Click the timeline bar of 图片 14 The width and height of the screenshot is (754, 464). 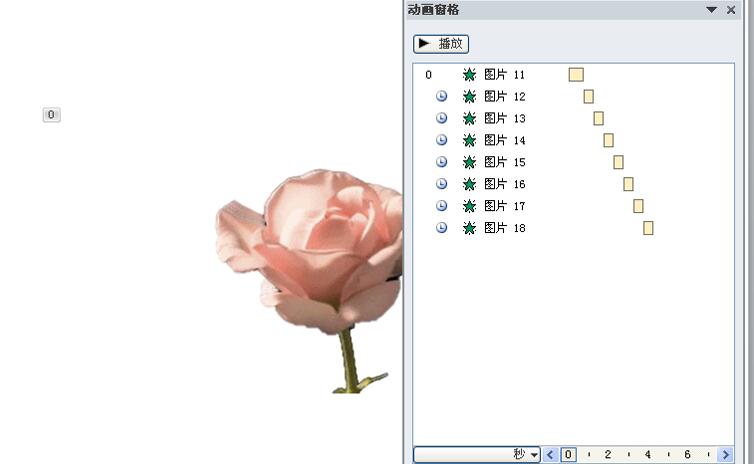pos(608,140)
